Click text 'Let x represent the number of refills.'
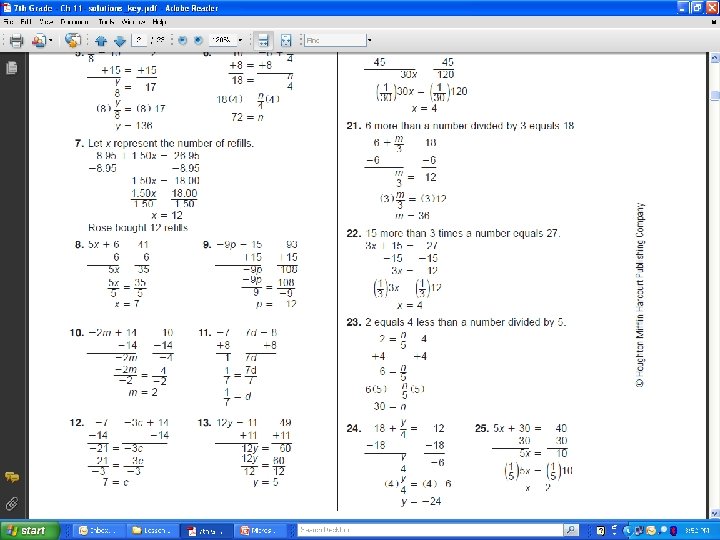 click(170, 143)
